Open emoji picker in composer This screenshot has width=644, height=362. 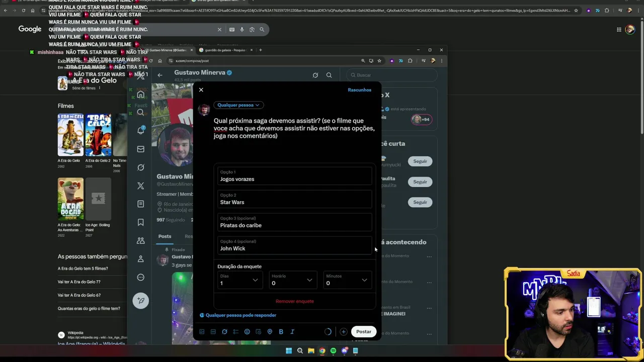point(247,332)
